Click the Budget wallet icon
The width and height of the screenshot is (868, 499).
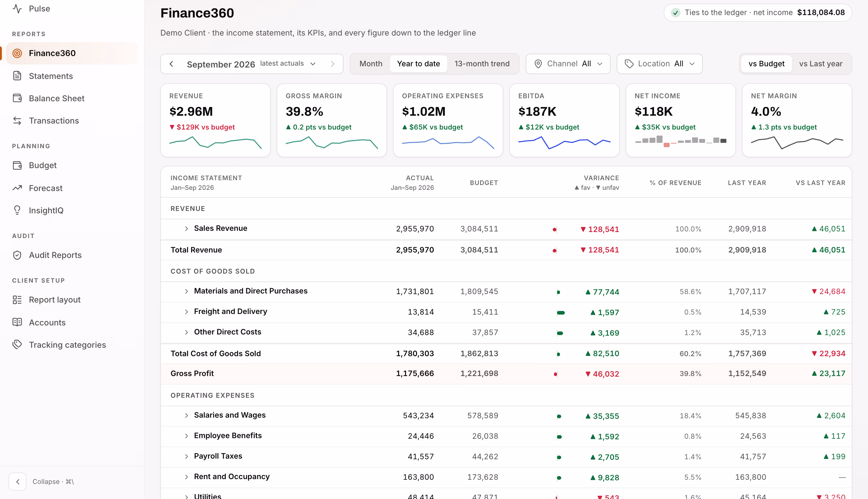coord(17,165)
